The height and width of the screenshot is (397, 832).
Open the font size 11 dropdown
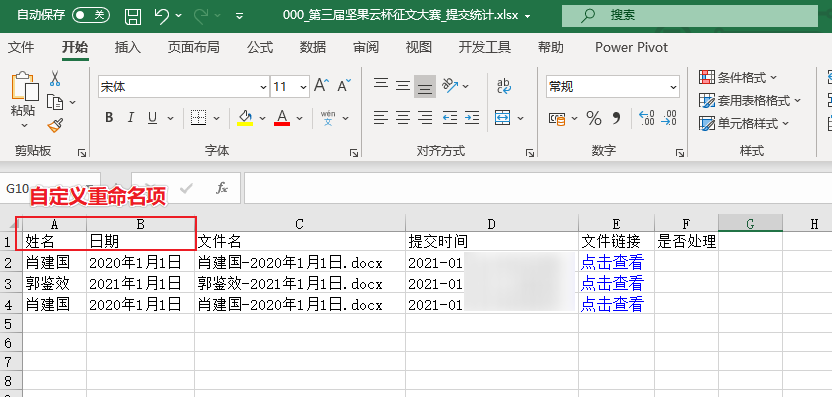click(304, 87)
